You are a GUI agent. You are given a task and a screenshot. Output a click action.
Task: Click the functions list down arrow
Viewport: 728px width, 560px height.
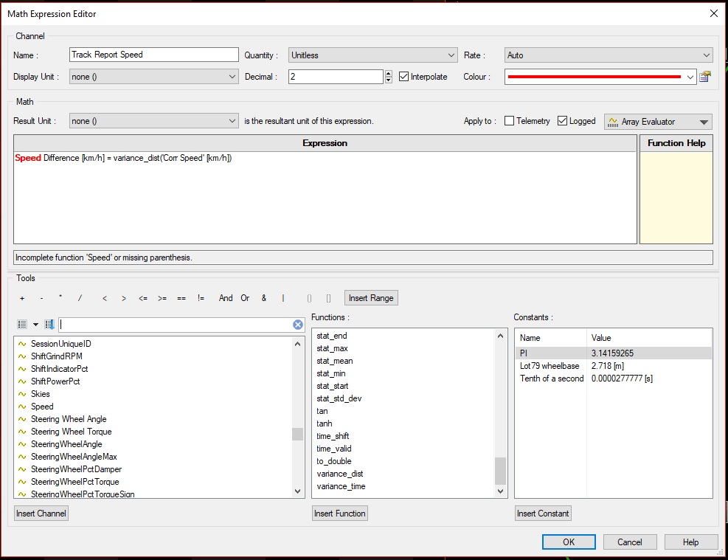click(500, 491)
